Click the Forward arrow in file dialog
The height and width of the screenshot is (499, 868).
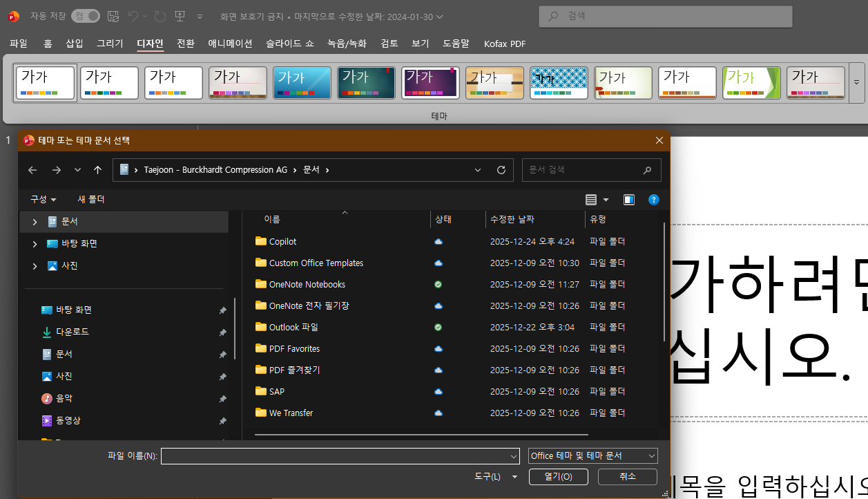(57, 170)
